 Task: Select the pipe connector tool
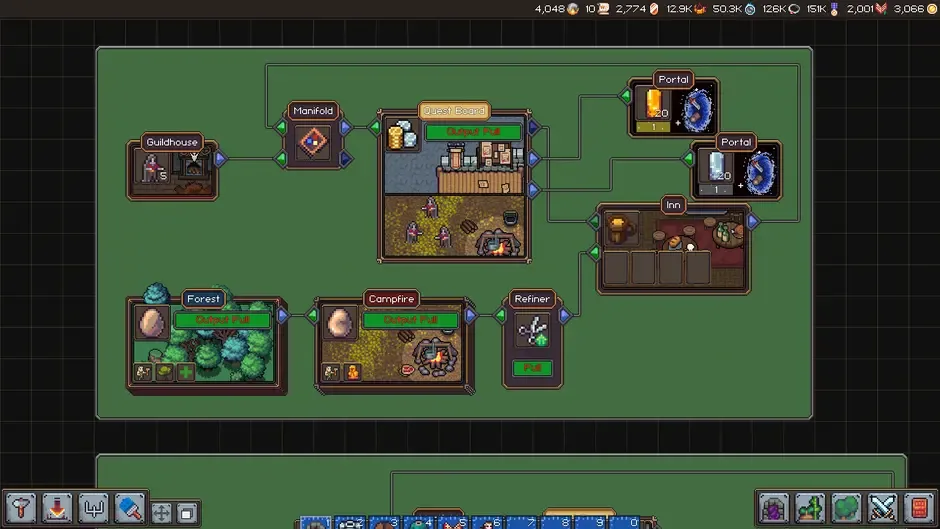pos(93,508)
